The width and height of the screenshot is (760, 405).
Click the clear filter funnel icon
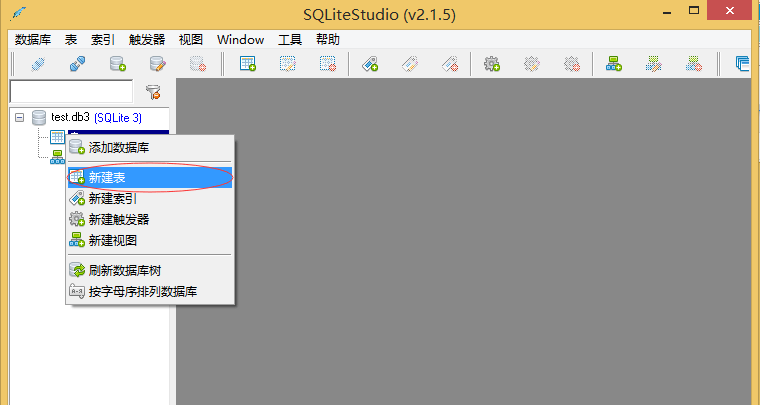point(153,92)
